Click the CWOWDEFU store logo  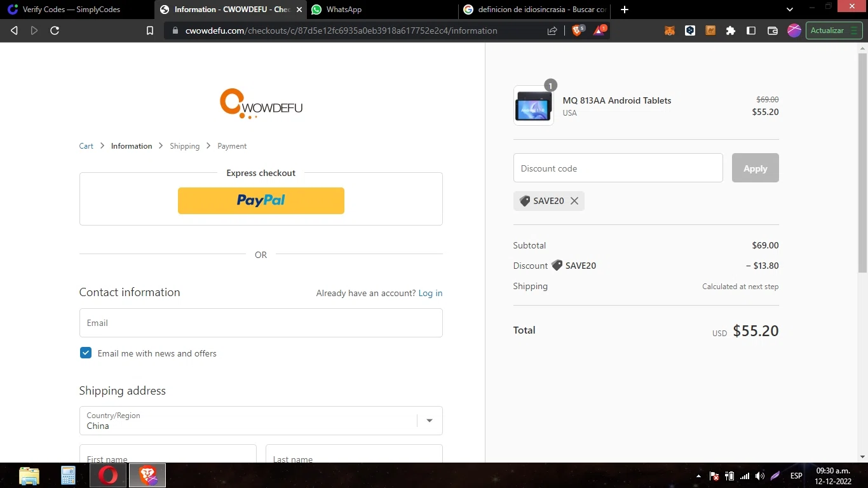261,104
